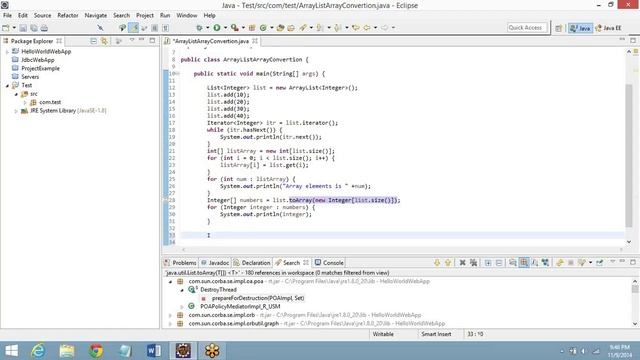Screen dimensions: 640x360
Task: Click the New file toolbar icon
Action: point(6,28)
